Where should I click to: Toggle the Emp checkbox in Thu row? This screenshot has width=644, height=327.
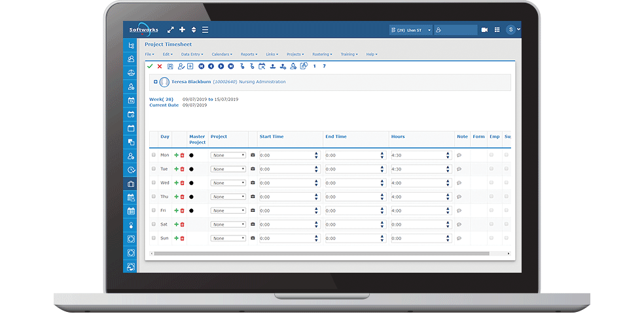(492, 197)
